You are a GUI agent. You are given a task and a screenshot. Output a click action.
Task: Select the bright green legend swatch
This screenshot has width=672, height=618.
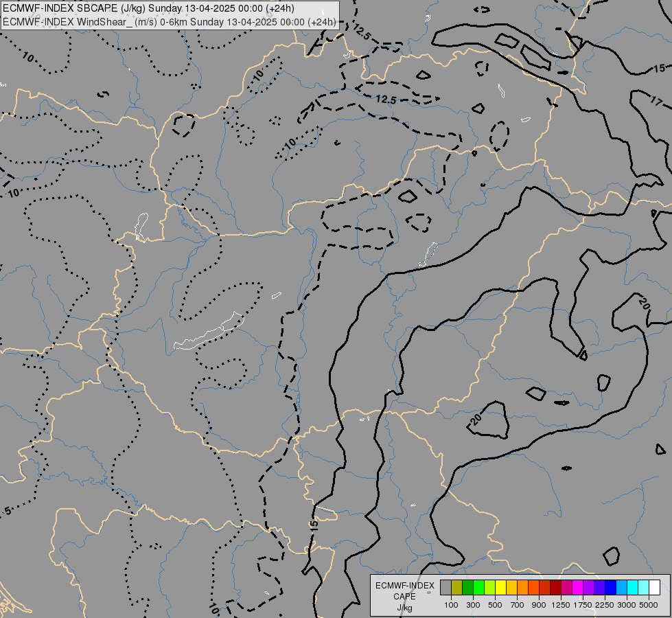pyautogui.click(x=478, y=588)
